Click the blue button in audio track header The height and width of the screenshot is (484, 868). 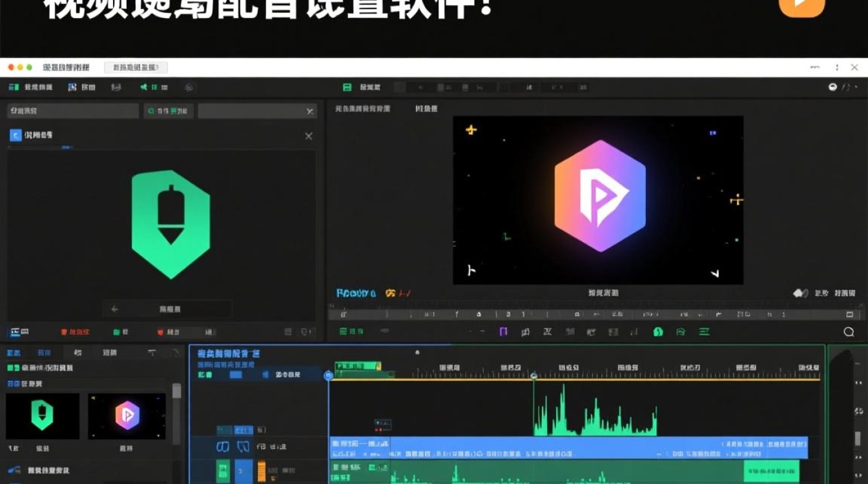click(x=243, y=470)
